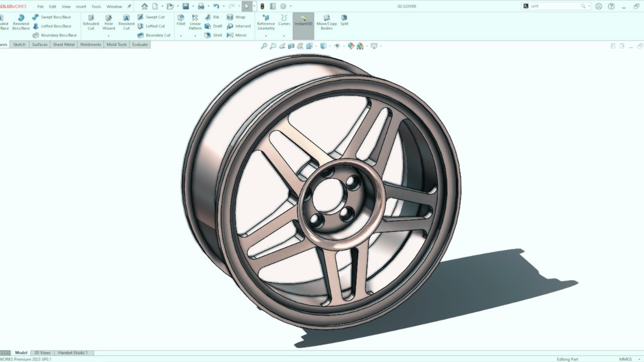The image size is (644, 362).
Task: Select the Extruded Cut tool
Action: pyautogui.click(x=91, y=22)
